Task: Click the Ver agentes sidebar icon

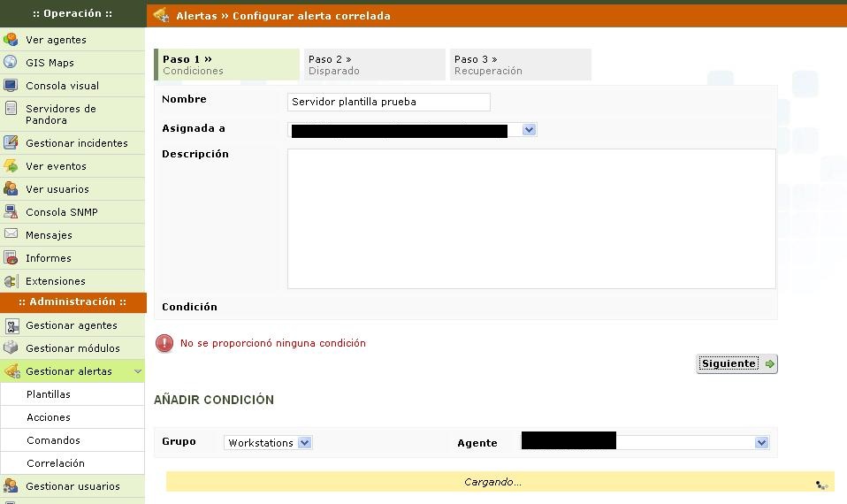Action: (x=11, y=40)
